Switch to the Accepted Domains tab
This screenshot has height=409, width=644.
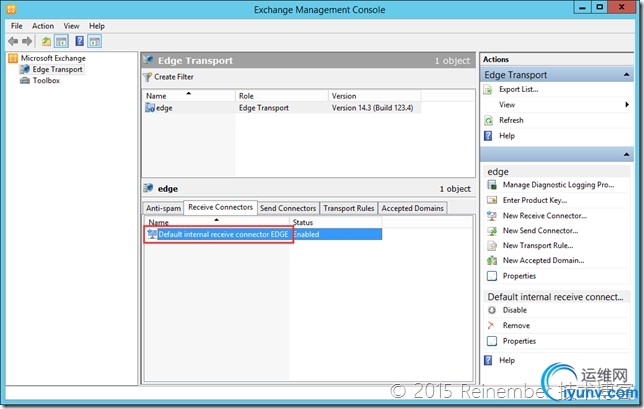(x=413, y=208)
